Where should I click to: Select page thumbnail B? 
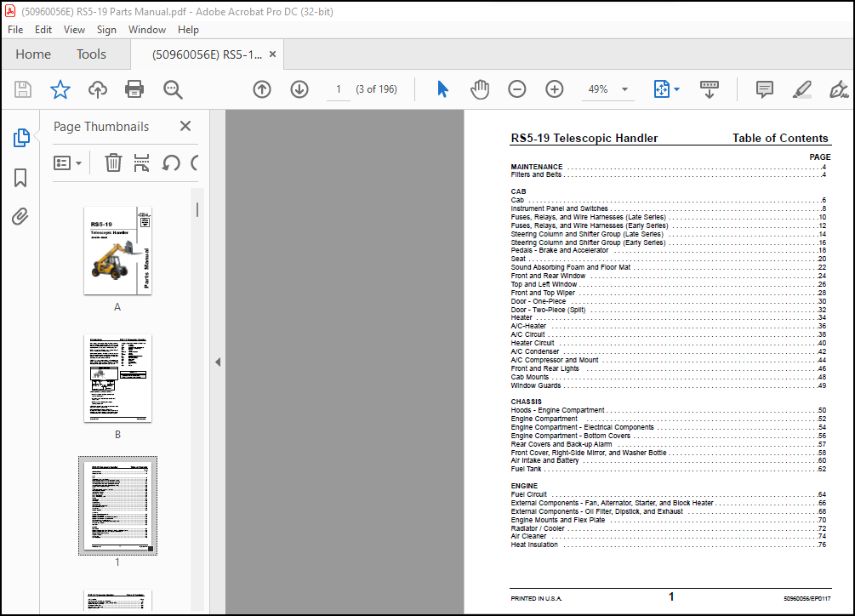click(117, 379)
